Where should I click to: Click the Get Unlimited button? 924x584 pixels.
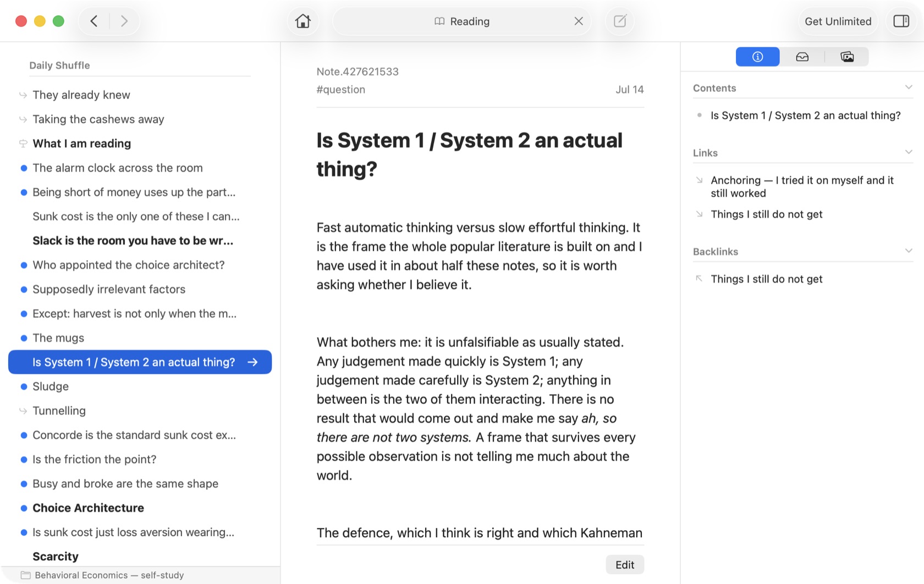pyautogui.click(x=838, y=21)
